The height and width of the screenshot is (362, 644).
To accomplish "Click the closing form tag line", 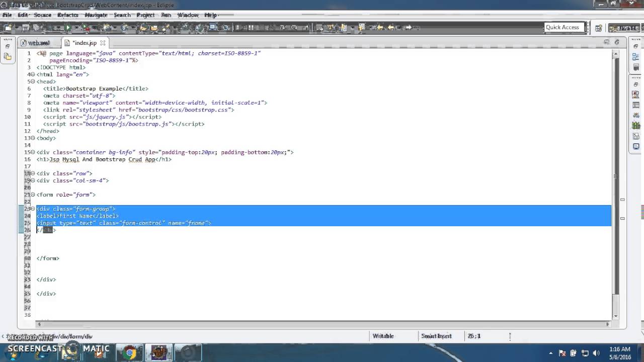I will 48,258.
